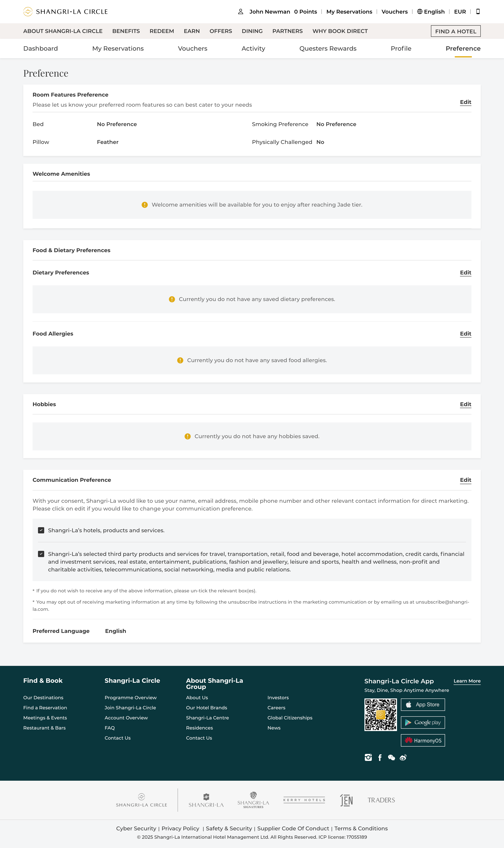Viewport: 504px width, 848px height.
Task: Click the App Store download button
Action: click(423, 705)
